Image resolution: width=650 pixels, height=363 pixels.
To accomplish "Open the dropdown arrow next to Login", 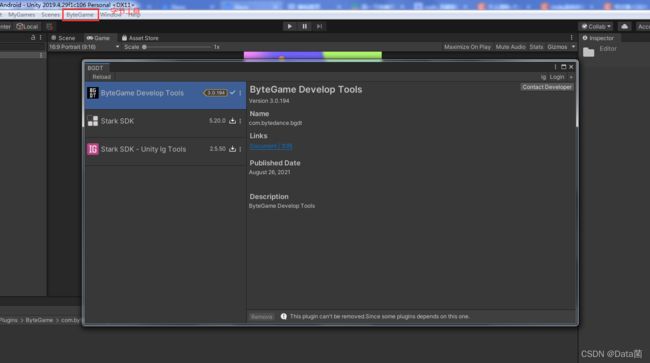I will click(x=571, y=77).
